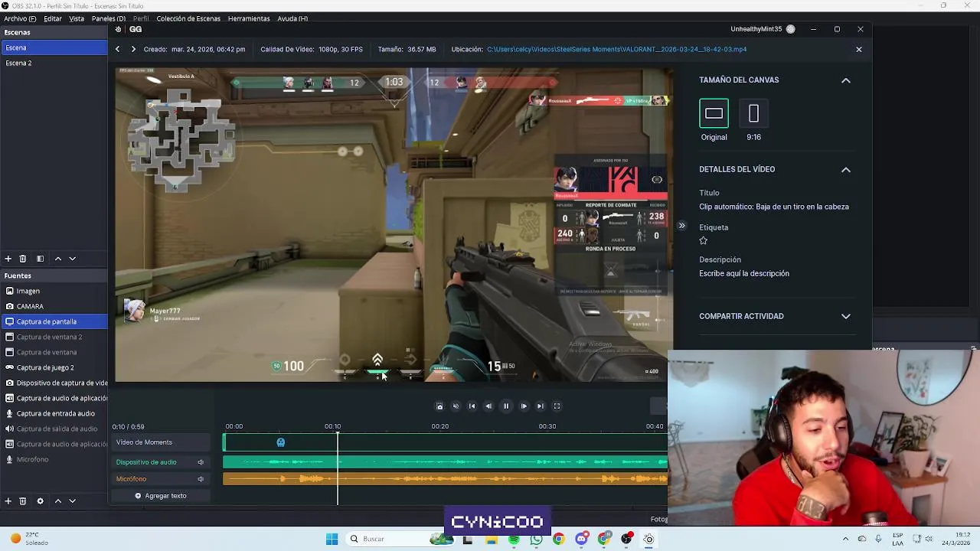Open the fullscreen video view
Viewport: 980px width, 551px height.
(x=557, y=406)
